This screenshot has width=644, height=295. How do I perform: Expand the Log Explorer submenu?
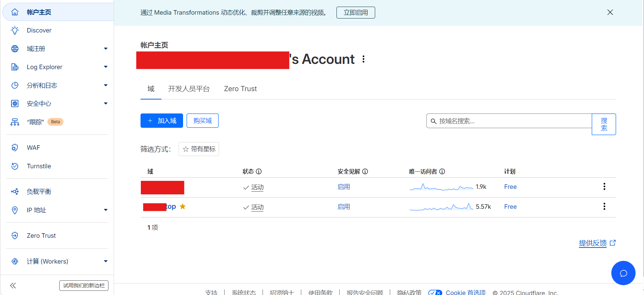pyautogui.click(x=105, y=67)
